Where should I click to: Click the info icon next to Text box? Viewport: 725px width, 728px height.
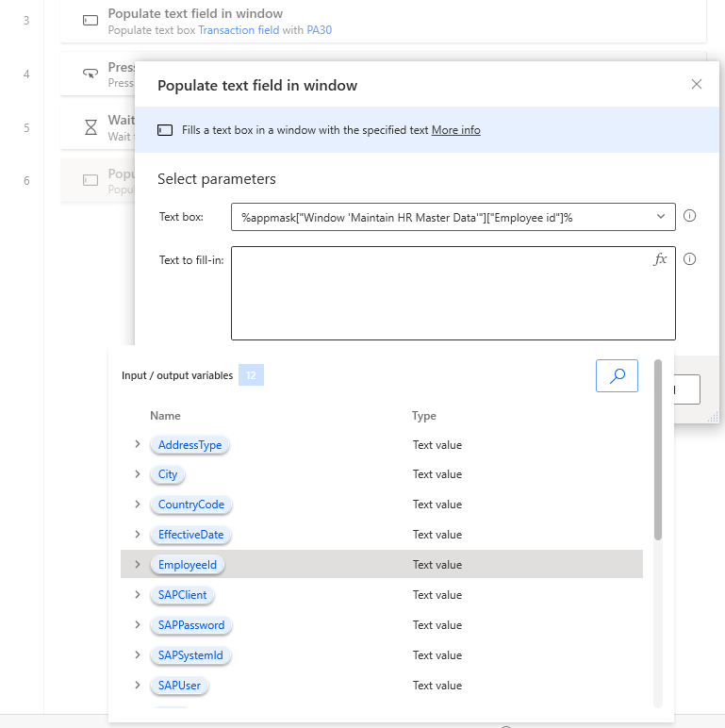[x=689, y=216]
